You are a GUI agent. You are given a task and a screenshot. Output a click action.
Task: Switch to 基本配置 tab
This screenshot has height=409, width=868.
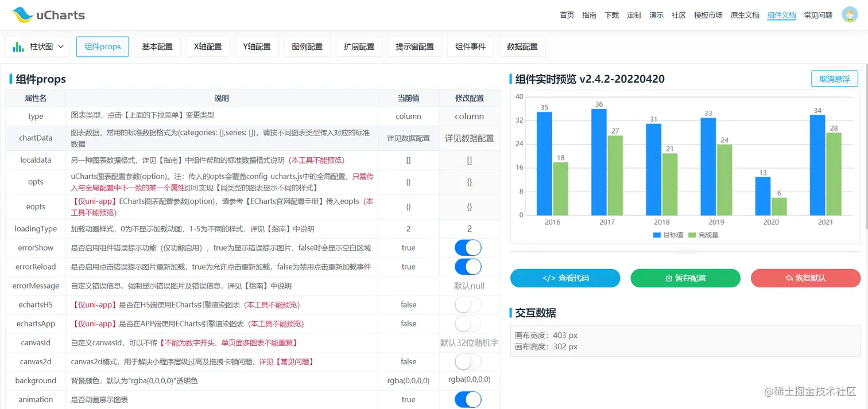tap(157, 47)
